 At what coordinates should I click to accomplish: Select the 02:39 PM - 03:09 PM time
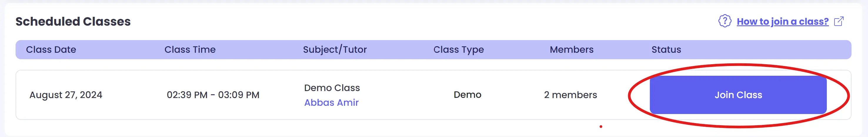click(213, 95)
